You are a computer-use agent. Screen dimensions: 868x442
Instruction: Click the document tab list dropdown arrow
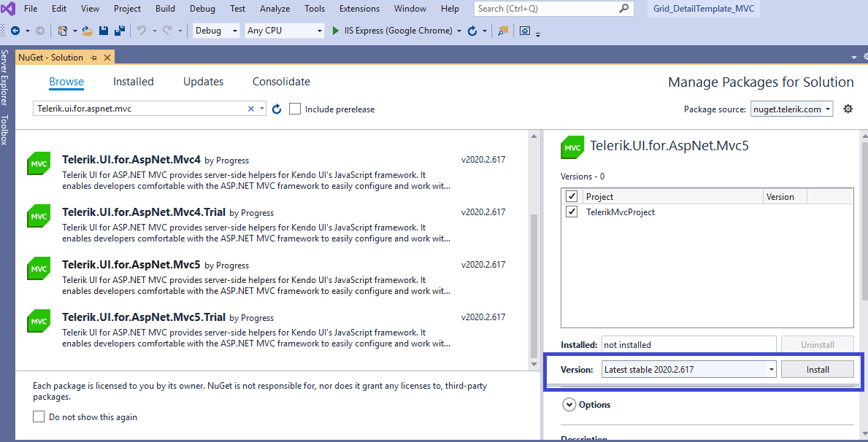tap(853, 58)
